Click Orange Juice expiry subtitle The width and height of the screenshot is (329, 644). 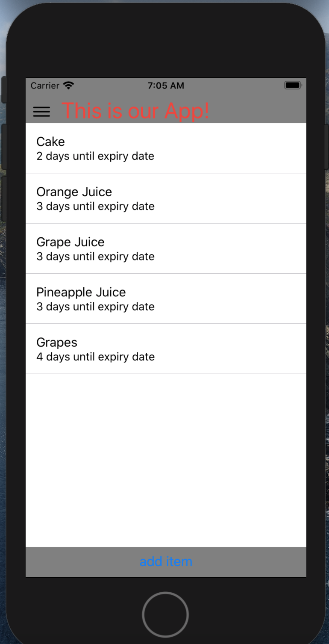pyautogui.click(x=95, y=206)
